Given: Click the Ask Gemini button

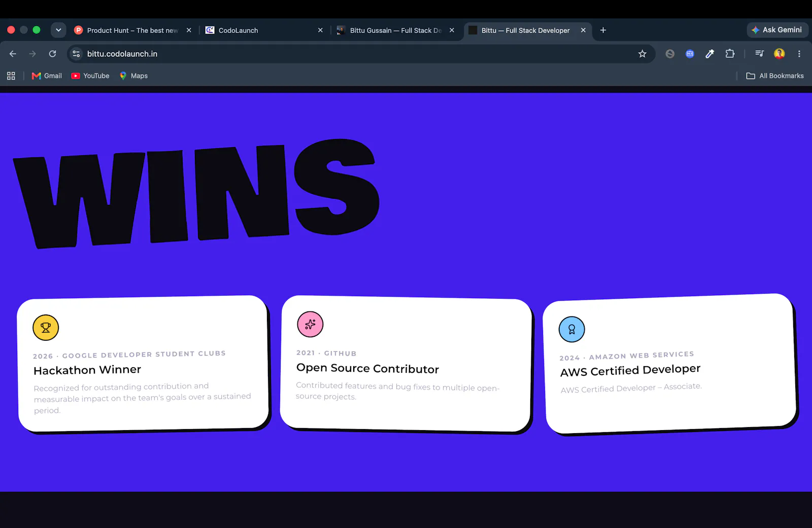Looking at the screenshot, I should click(x=777, y=30).
